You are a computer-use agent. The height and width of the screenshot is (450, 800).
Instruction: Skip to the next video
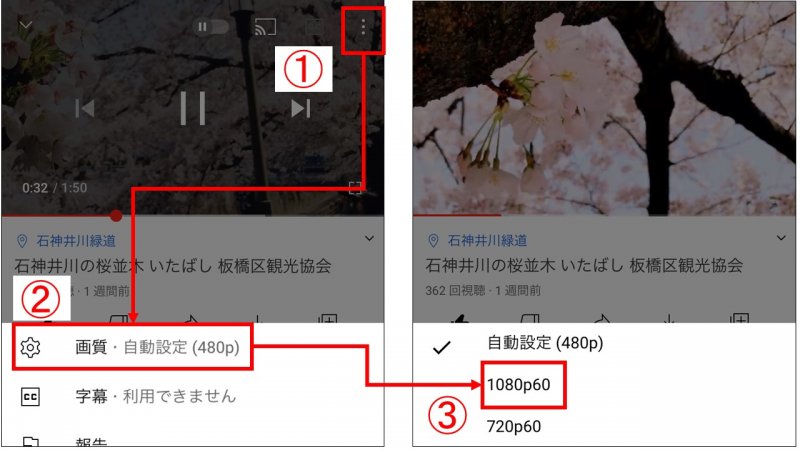click(x=301, y=108)
